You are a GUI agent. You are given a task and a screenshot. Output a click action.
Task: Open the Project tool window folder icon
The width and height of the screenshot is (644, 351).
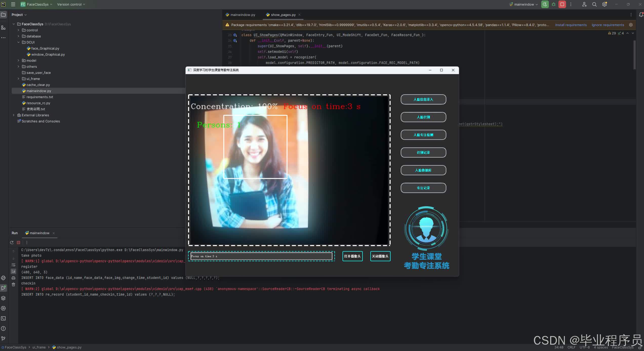3,15
